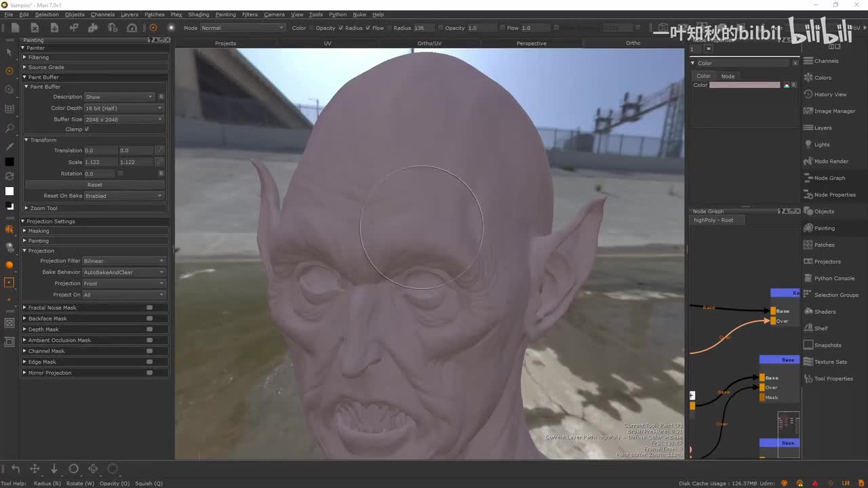Click the save project icon in top toolbar

pos(54,28)
